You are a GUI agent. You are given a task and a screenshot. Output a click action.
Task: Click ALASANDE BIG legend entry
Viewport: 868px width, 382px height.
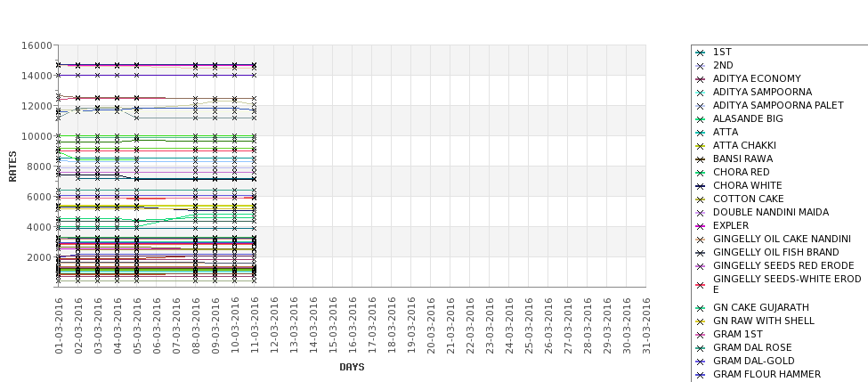(x=748, y=118)
